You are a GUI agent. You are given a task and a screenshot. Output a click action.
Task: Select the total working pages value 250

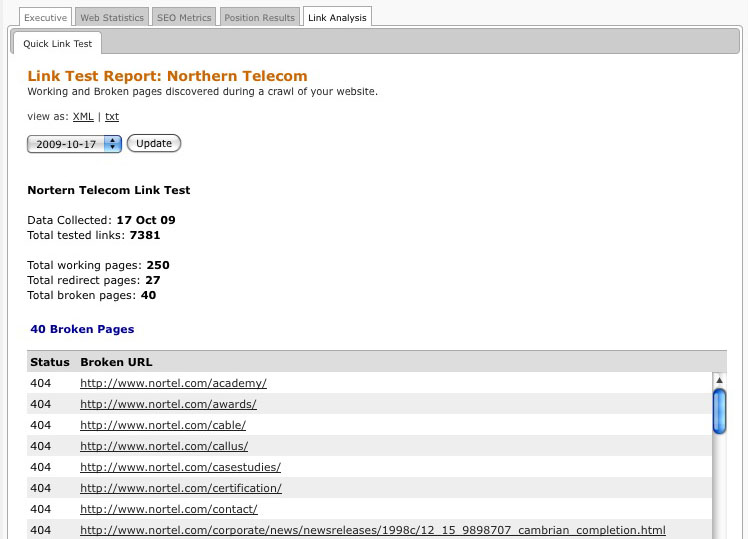coord(158,265)
